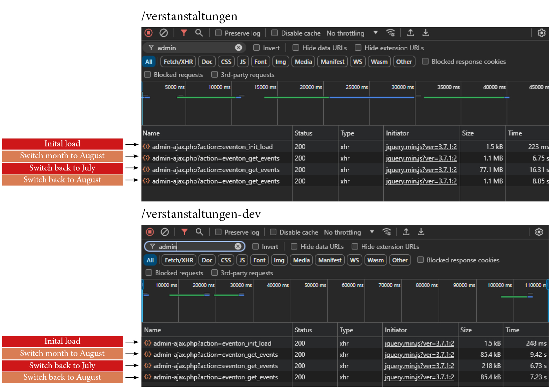Screen dimensions: 549x392
Task: Export HAR file in bottom panel
Action: pyautogui.click(x=421, y=232)
